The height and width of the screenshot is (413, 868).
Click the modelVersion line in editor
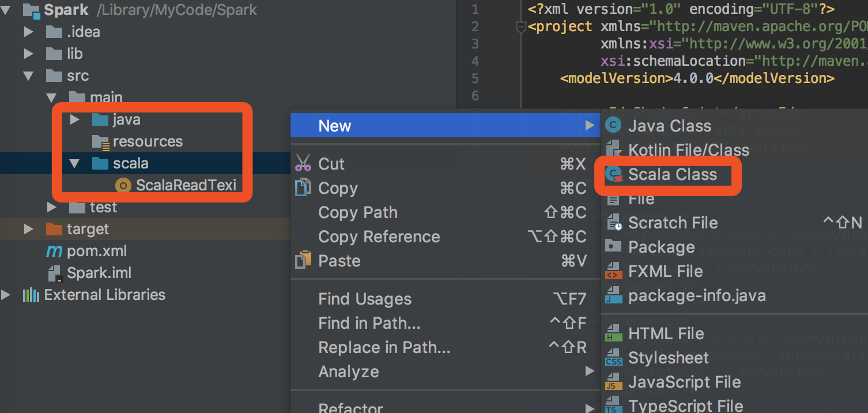(x=697, y=78)
